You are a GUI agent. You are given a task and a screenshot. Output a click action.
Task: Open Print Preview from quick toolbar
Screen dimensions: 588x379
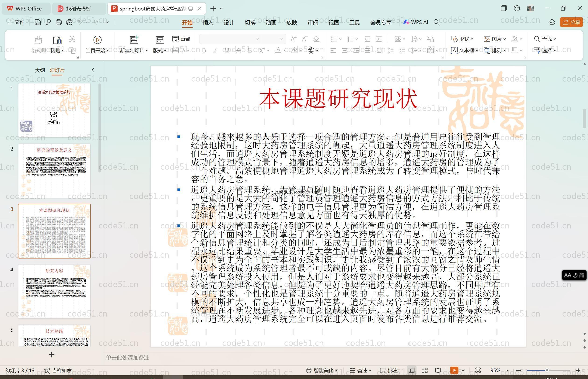click(70, 22)
